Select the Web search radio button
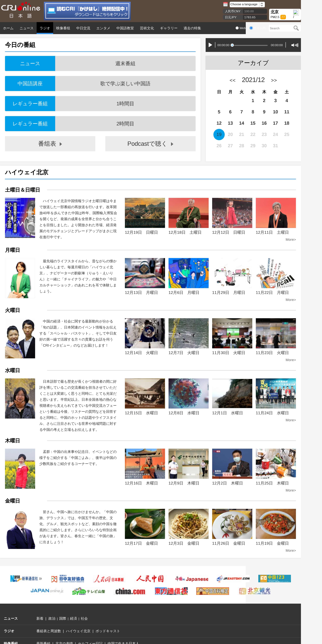 click(237, 28)
